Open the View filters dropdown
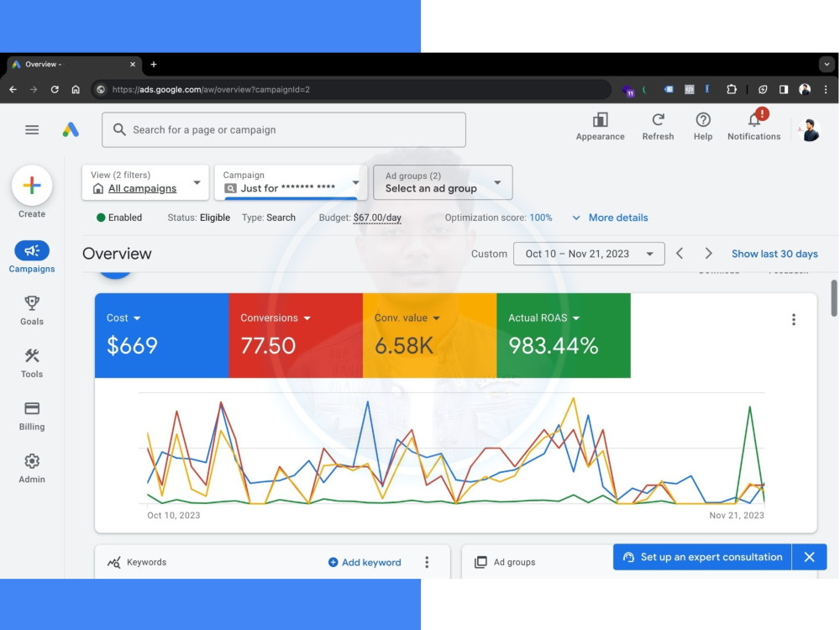The height and width of the screenshot is (630, 840). pos(145,182)
